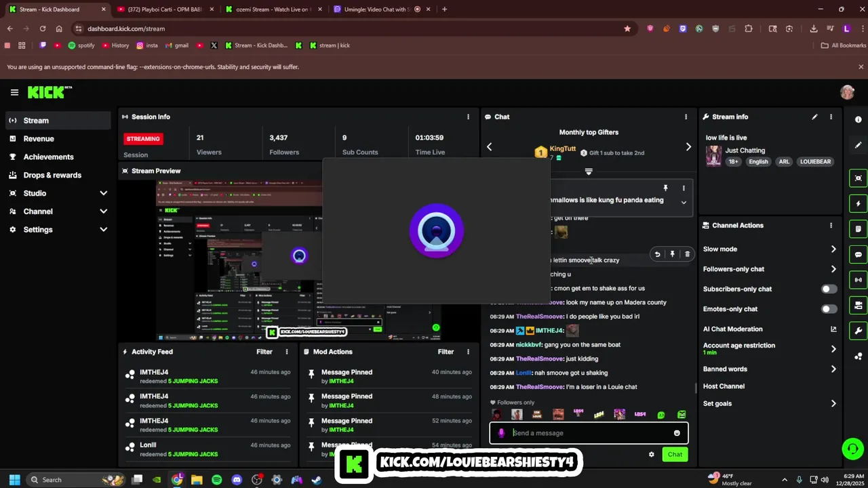Open AI Chat Moderation link

[x=770, y=329]
